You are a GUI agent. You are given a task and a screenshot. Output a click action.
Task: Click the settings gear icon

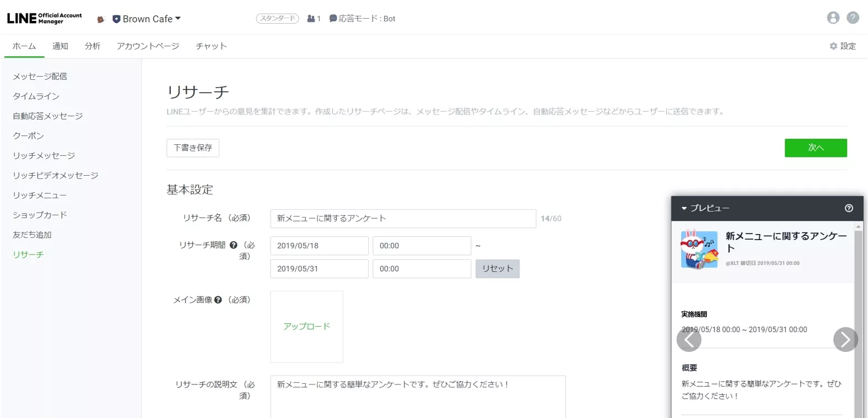coord(833,46)
